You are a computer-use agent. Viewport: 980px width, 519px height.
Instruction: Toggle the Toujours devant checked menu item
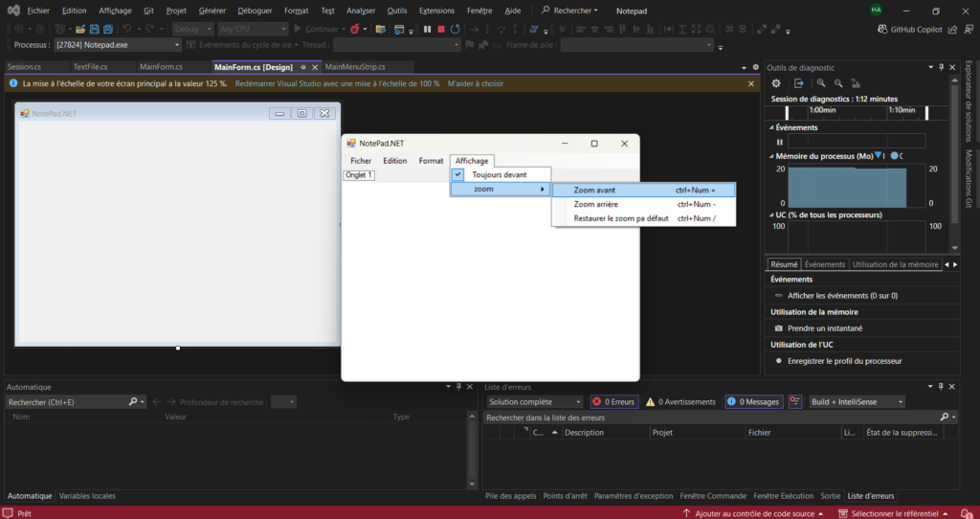pyautogui.click(x=499, y=174)
